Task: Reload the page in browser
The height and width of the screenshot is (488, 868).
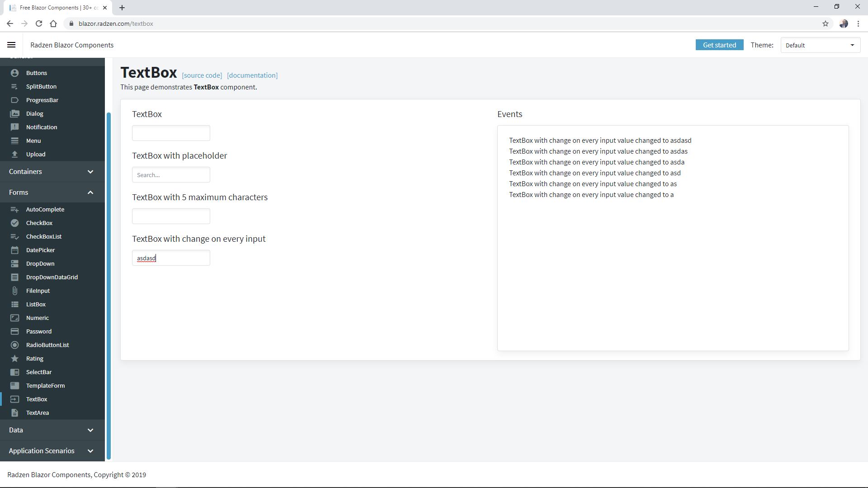Action: coord(39,23)
